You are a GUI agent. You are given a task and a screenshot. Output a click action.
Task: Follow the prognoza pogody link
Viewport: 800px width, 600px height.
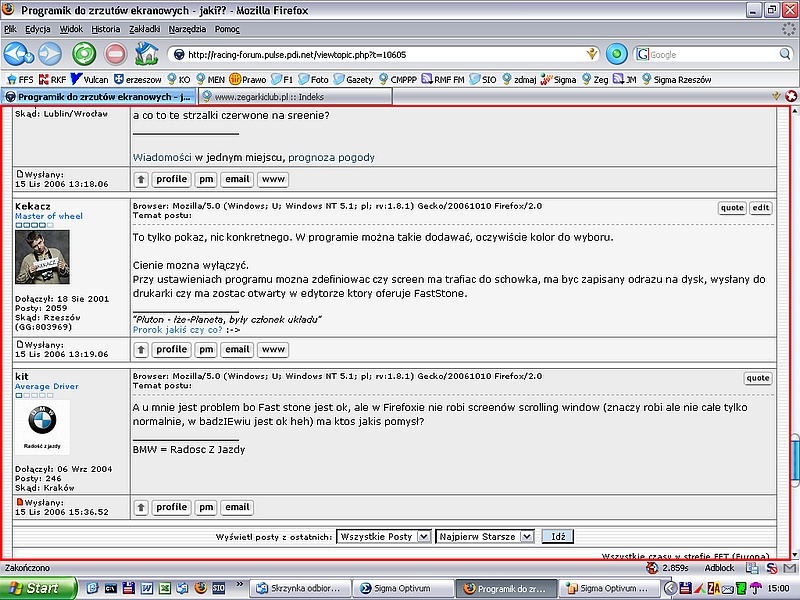pyautogui.click(x=331, y=157)
